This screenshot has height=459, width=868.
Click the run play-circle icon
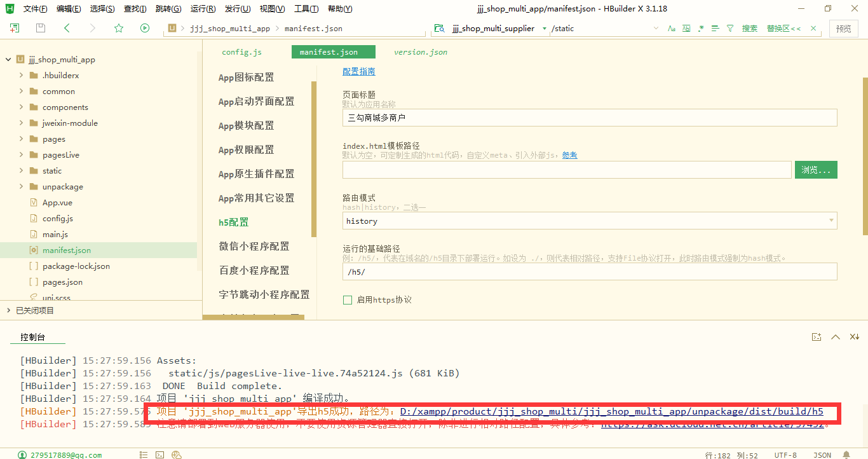coord(145,28)
